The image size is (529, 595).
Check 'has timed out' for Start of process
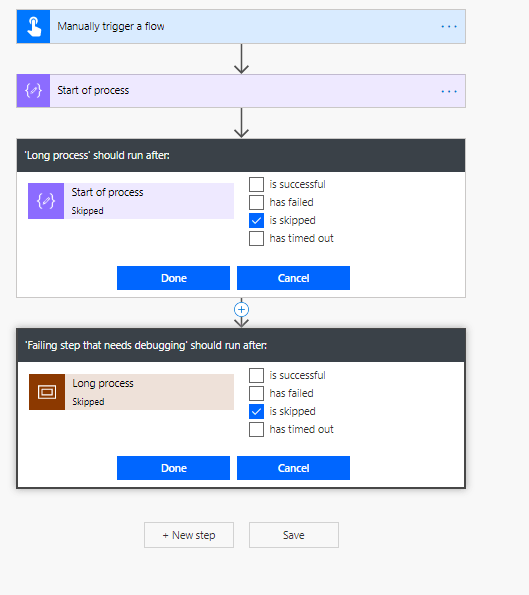[x=257, y=238]
